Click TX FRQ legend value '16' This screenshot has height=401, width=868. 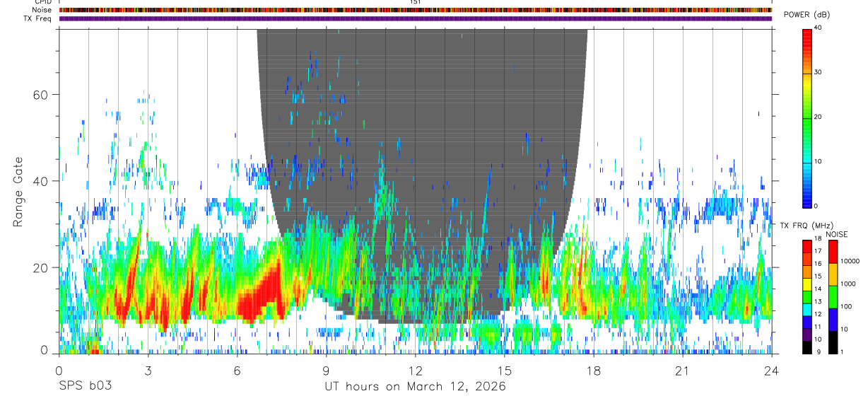[819, 264]
